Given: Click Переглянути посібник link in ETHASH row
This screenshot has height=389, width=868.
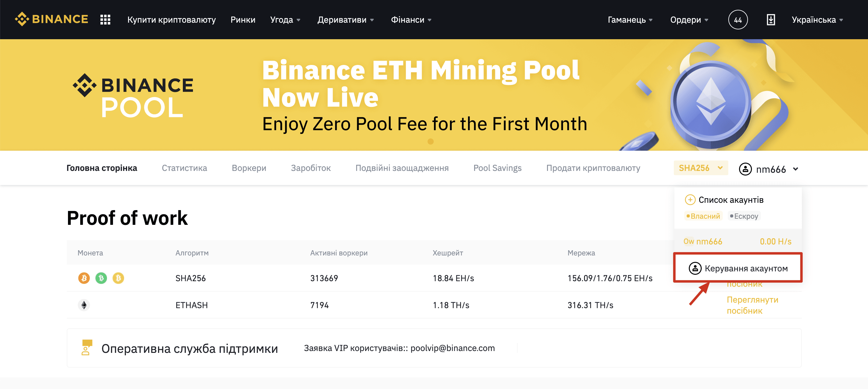Looking at the screenshot, I should (x=752, y=305).
